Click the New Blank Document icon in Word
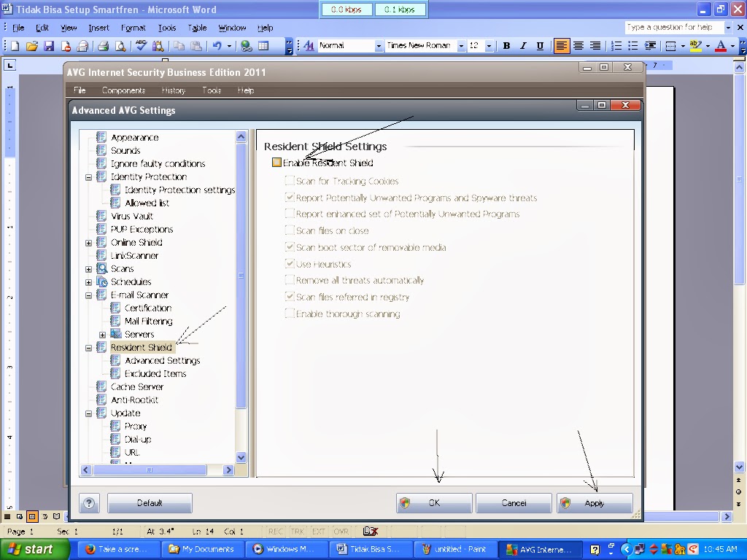The height and width of the screenshot is (560, 747). point(15,46)
